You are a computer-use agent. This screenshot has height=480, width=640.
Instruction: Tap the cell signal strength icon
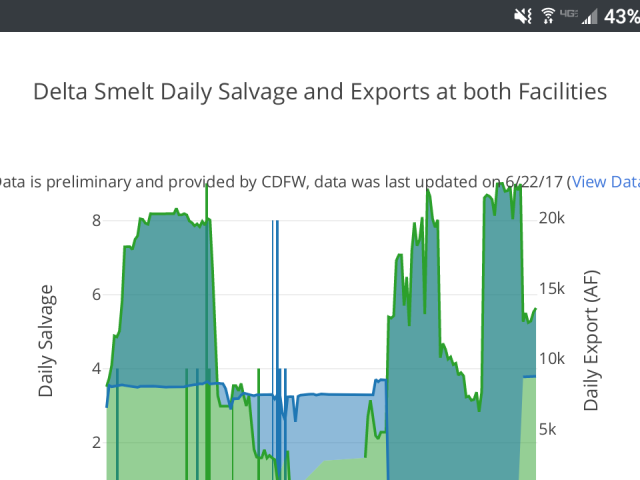coord(589,17)
